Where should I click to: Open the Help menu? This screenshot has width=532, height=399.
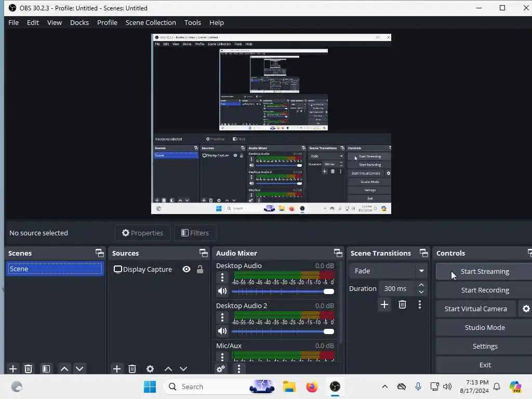tap(217, 22)
